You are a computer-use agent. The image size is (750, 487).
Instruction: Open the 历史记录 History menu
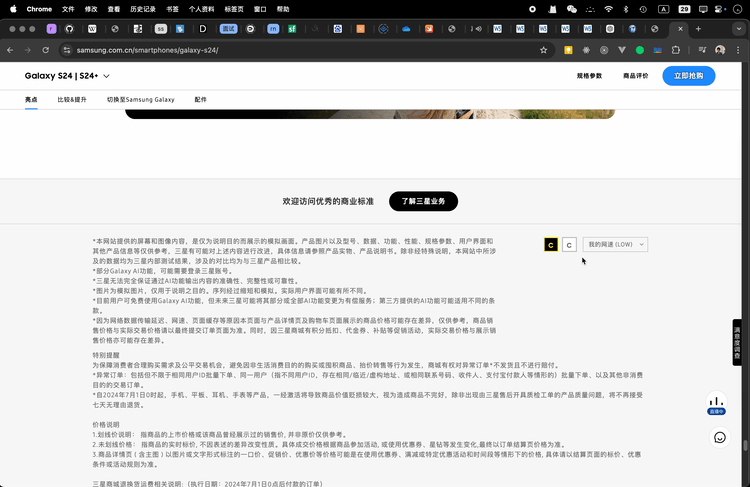tap(143, 9)
